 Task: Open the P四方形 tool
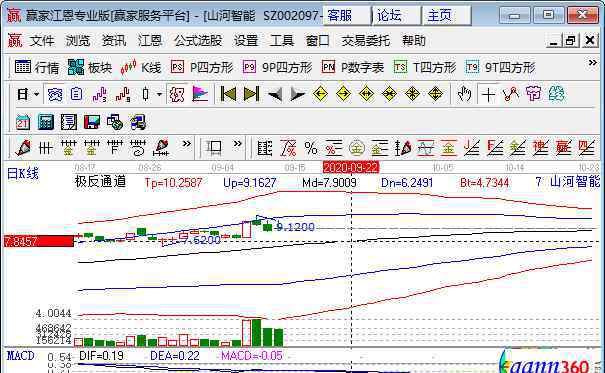coord(202,68)
